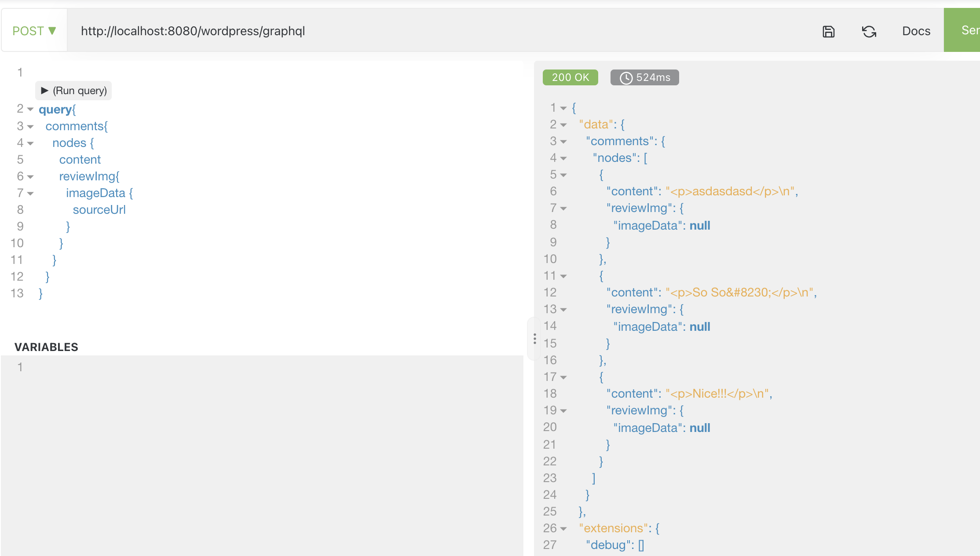Click the Run query play triangle

(x=44, y=91)
